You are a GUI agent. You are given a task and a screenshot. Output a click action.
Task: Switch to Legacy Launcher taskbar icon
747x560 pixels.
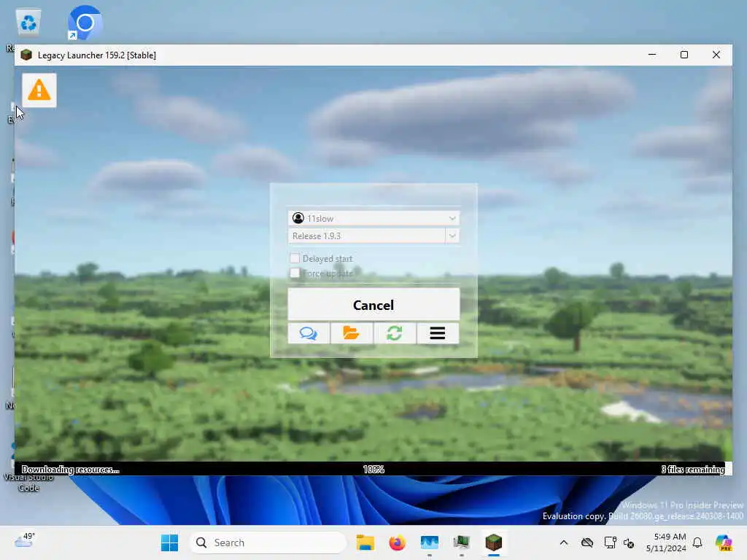click(x=494, y=542)
